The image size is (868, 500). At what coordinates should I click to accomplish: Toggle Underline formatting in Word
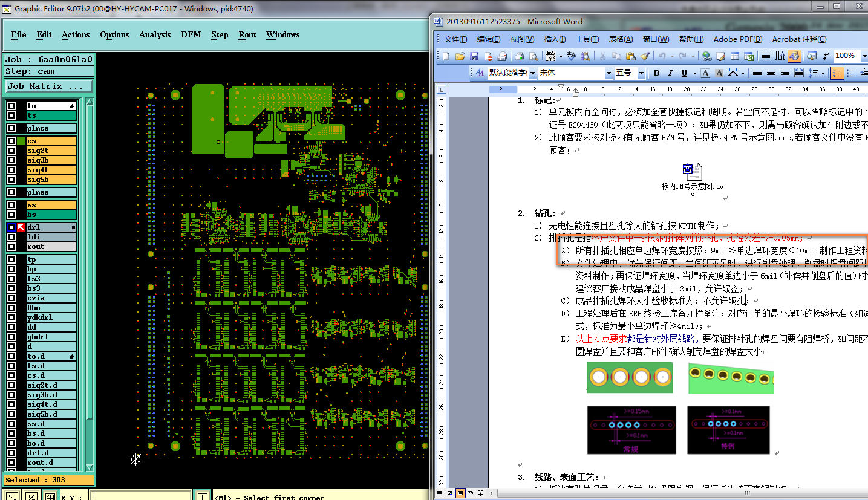click(684, 73)
